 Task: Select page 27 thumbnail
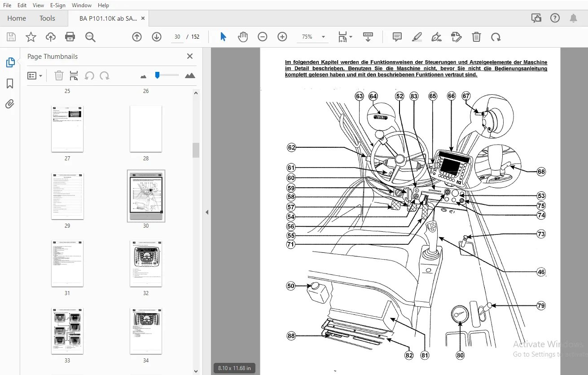pyautogui.click(x=67, y=128)
